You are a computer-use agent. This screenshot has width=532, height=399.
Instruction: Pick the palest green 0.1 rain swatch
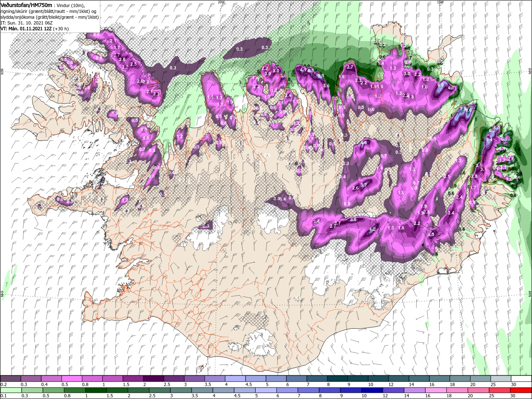(x=11, y=390)
